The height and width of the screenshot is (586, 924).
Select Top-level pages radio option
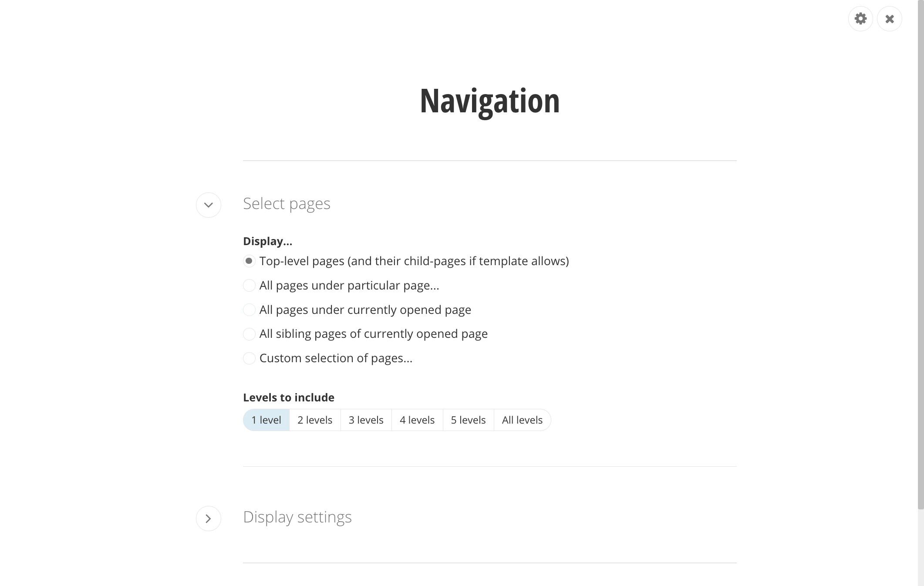[249, 261]
